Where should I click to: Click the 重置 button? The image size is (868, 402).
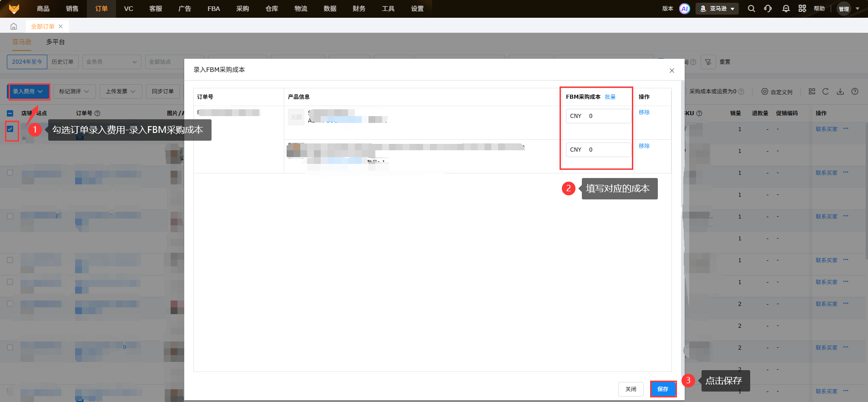coord(725,62)
